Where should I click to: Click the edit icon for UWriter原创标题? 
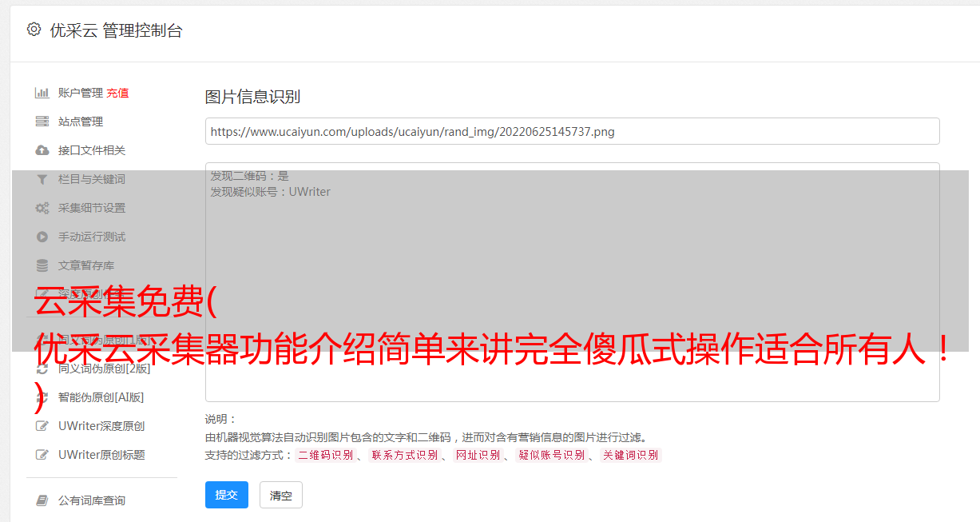click(x=42, y=455)
